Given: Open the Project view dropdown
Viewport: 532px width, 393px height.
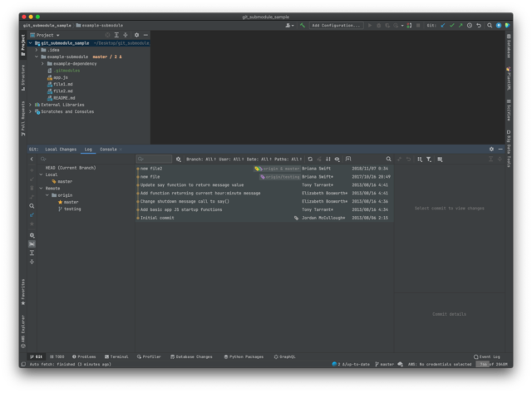Looking at the screenshot, I should pyautogui.click(x=45, y=35).
